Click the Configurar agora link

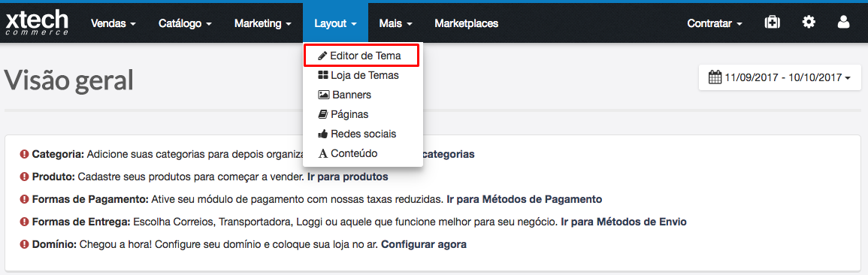[x=424, y=244]
